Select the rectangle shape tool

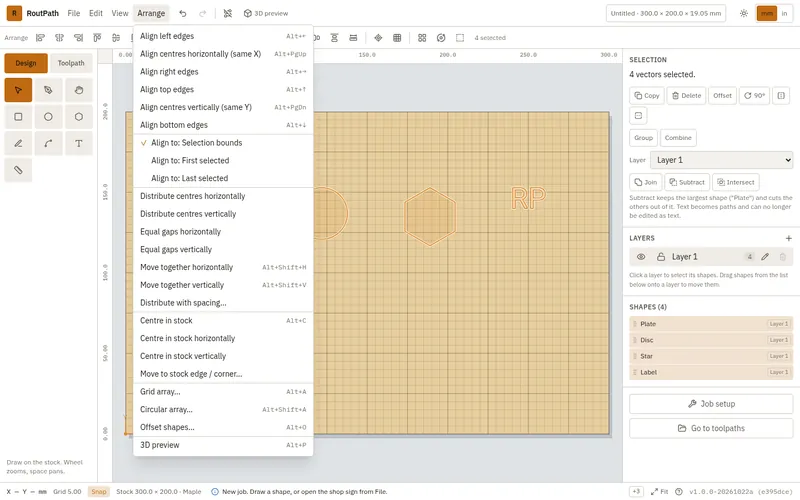[18, 117]
